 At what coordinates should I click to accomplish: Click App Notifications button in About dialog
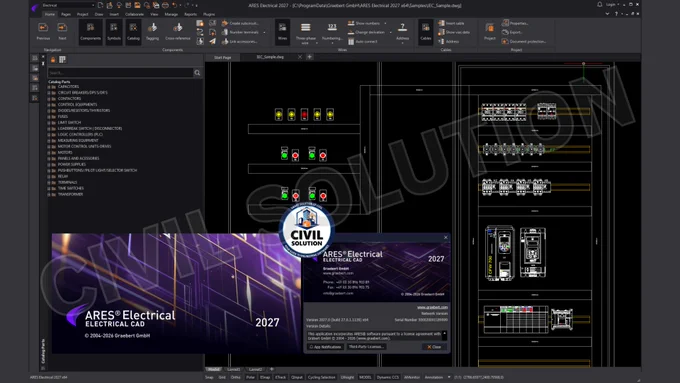325,347
